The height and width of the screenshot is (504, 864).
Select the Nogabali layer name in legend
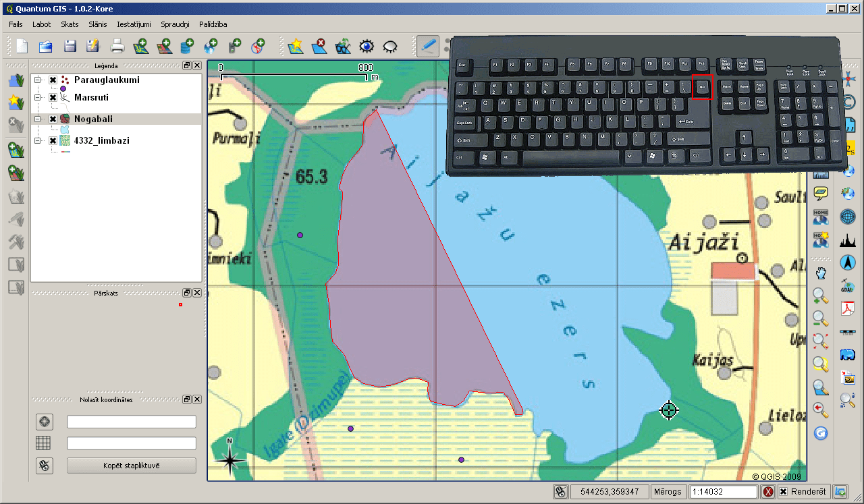[94, 119]
